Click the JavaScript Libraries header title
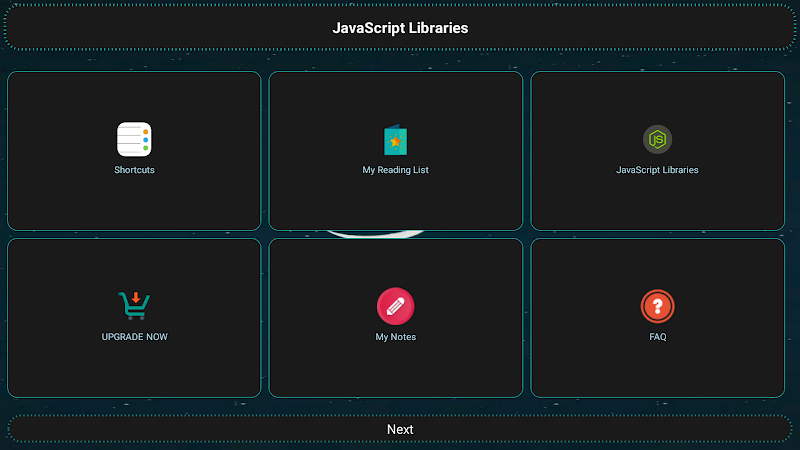The image size is (800, 450). (x=400, y=28)
